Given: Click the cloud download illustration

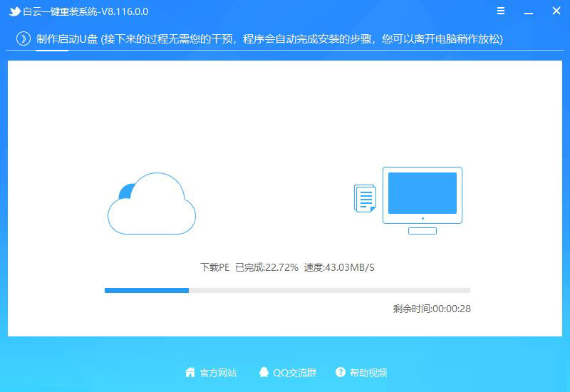Looking at the screenshot, I should coord(152,204).
